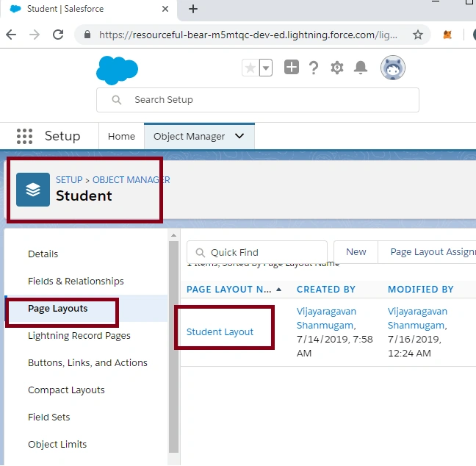
Task: Open the Student Layout link
Action: [220, 332]
